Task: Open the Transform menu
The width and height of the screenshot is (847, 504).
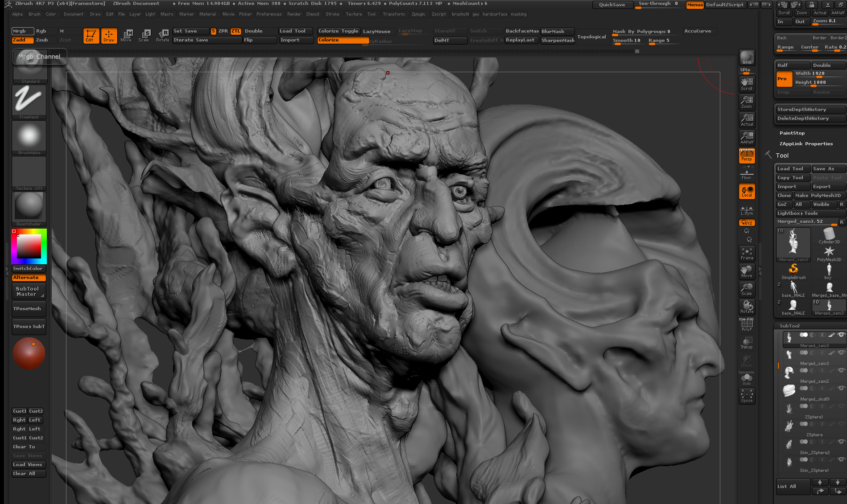Action: point(394,14)
